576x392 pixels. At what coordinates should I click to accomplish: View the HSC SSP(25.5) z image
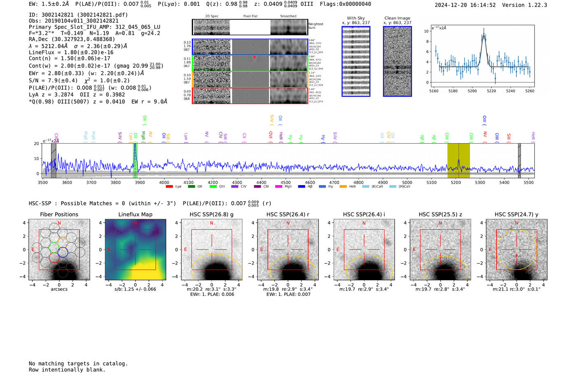pos(440,249)
